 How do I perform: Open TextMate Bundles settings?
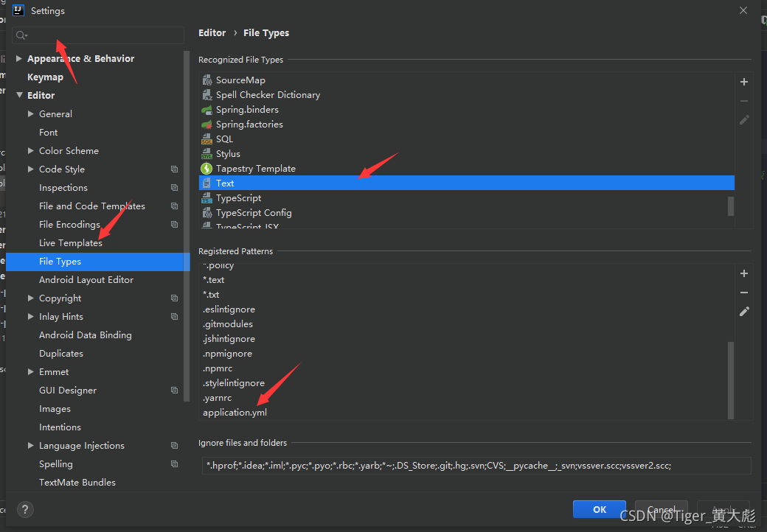77,483
